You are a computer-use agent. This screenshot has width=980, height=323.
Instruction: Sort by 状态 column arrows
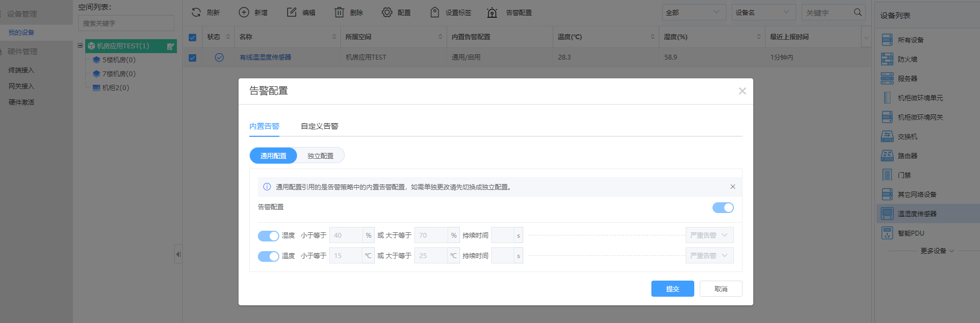(228, 36)
